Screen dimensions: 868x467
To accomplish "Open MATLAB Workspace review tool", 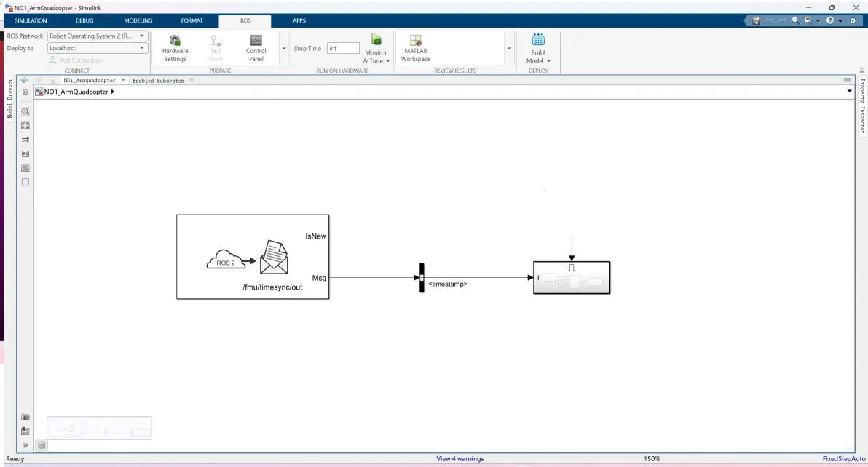I will click(x=416, y=48).
